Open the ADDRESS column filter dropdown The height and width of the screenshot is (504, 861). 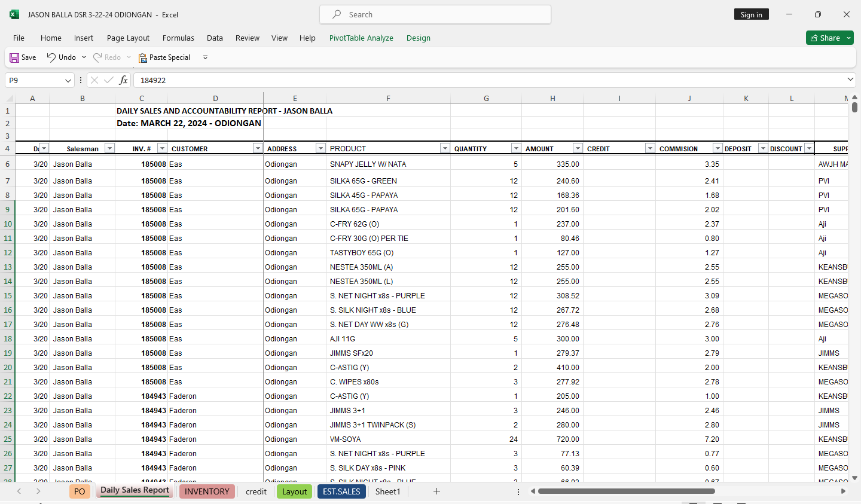coord(320,148)
